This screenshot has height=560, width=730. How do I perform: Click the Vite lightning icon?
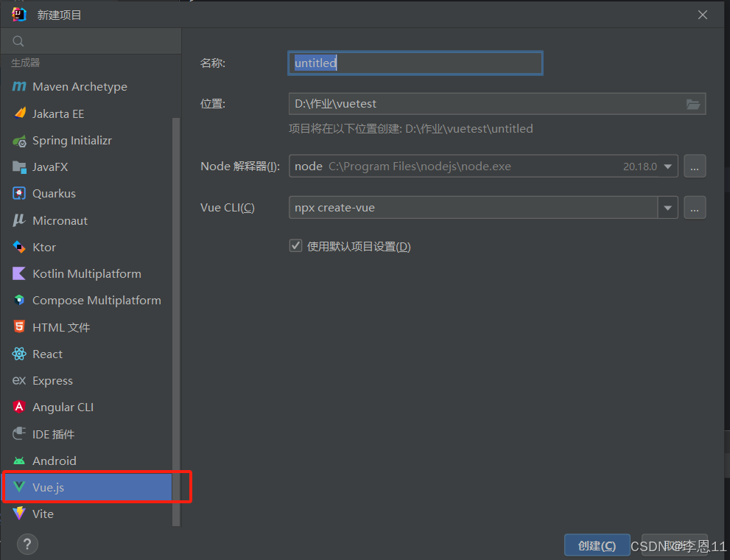19,514
